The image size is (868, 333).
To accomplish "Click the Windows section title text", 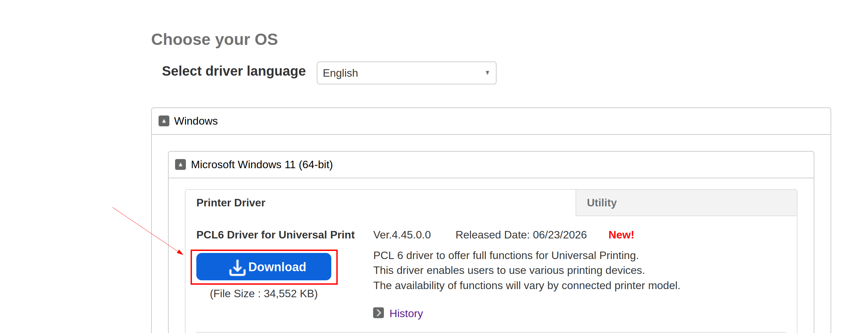I will (x=196, y=121).
